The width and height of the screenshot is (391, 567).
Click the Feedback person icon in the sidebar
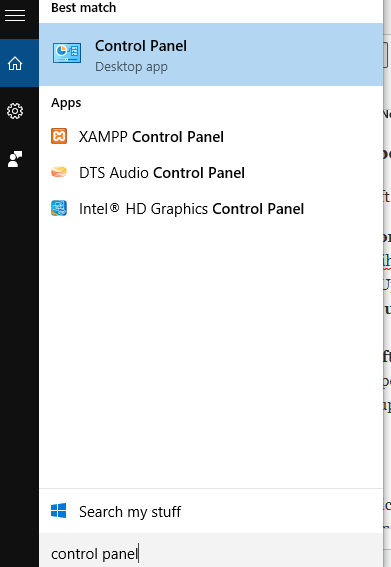15,159
